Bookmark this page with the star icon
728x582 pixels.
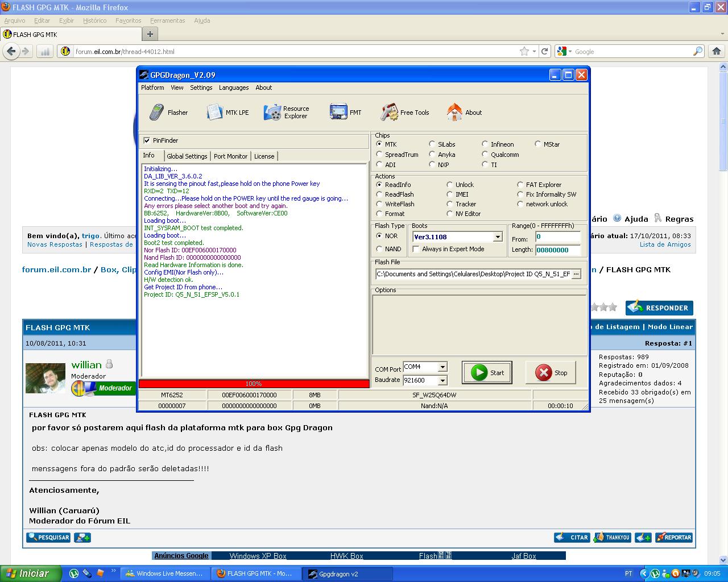(x=524, y=51)
